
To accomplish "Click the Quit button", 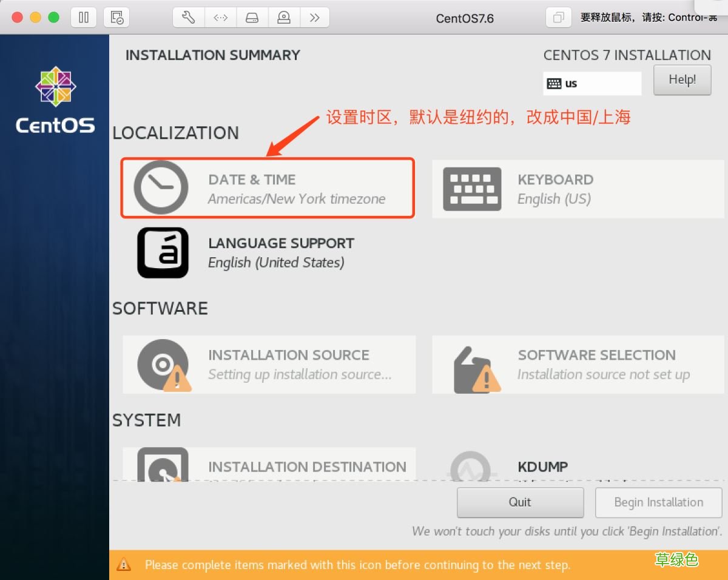I will tap(520, 502).
